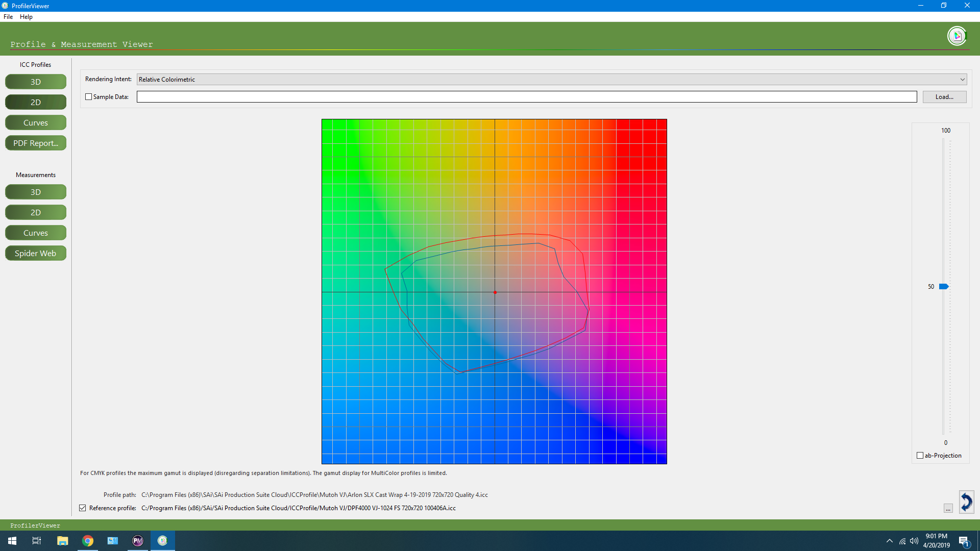
Task: Open the File menu
Action: tap(8, 16)
